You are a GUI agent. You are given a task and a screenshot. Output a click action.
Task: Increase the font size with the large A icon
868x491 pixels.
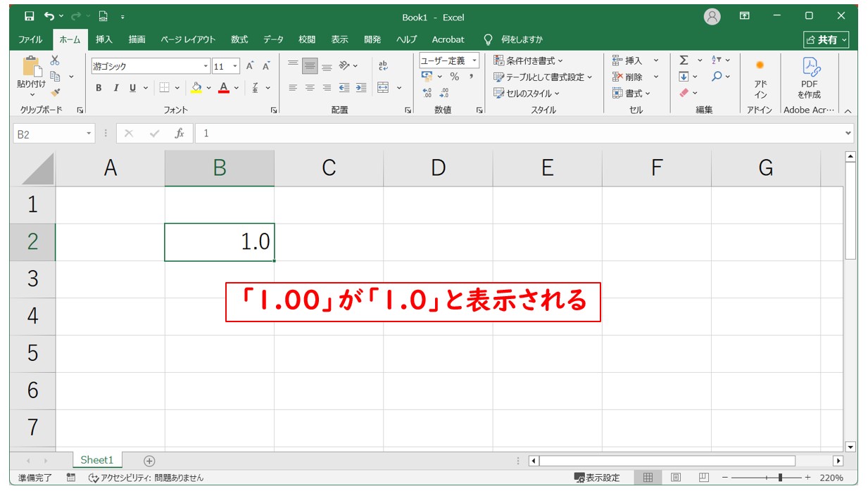[x=250, y=66]
